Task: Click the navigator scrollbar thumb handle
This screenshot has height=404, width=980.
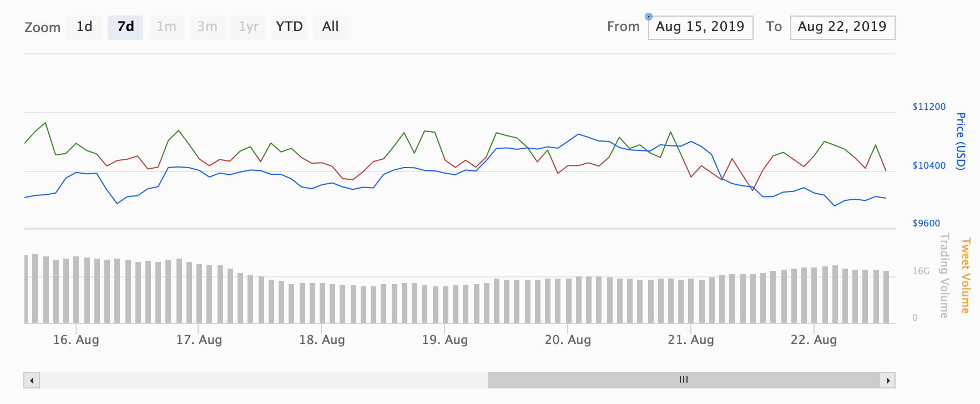Action: click(x=684, y=380)
